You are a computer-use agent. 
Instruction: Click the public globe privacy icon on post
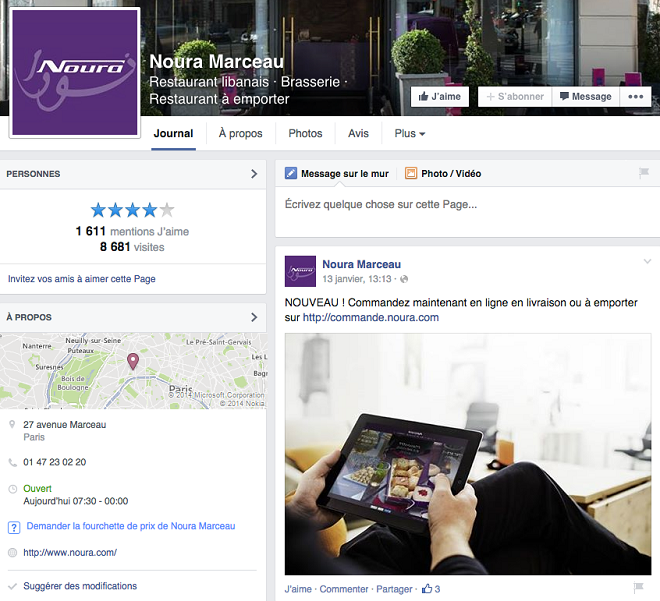click(404, 279)
